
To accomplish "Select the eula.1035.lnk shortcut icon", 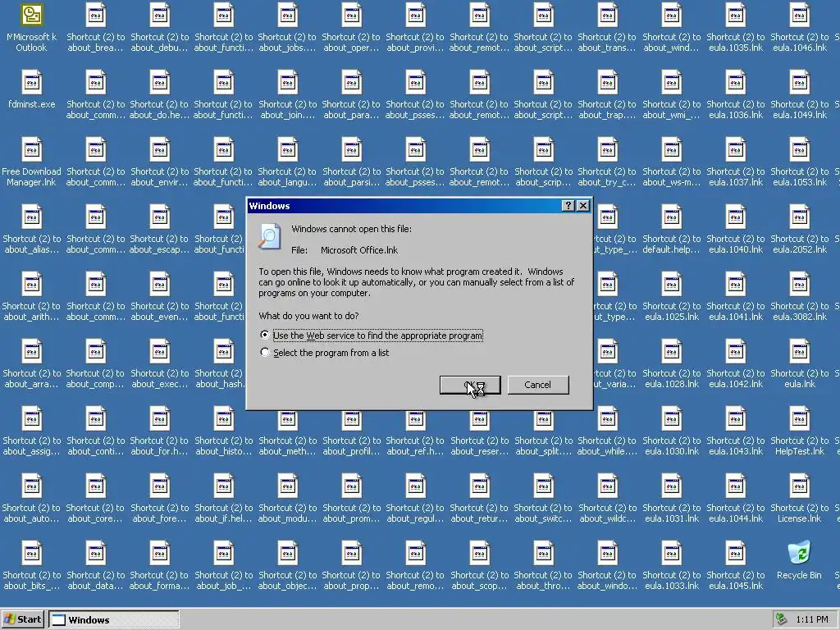I will pos(735,15).
